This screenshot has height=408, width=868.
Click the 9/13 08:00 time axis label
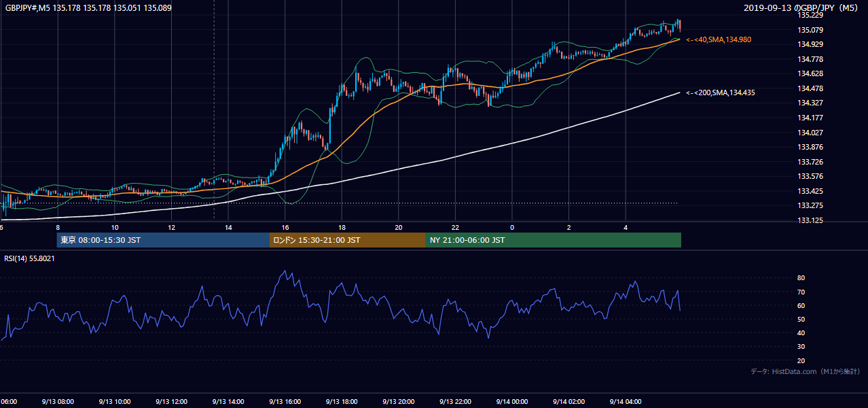(x=57, y=402)
